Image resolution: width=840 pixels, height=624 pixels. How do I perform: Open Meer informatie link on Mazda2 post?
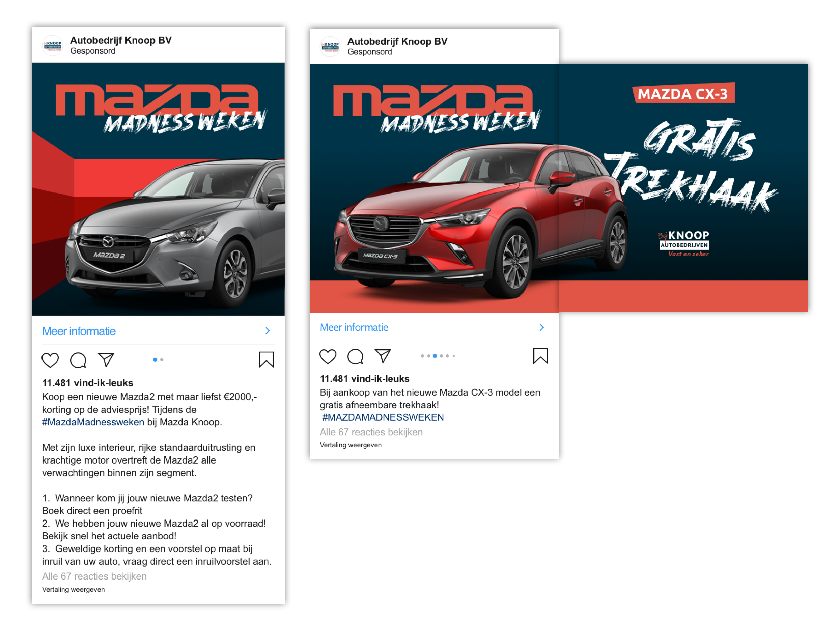(x=79, y=331)
